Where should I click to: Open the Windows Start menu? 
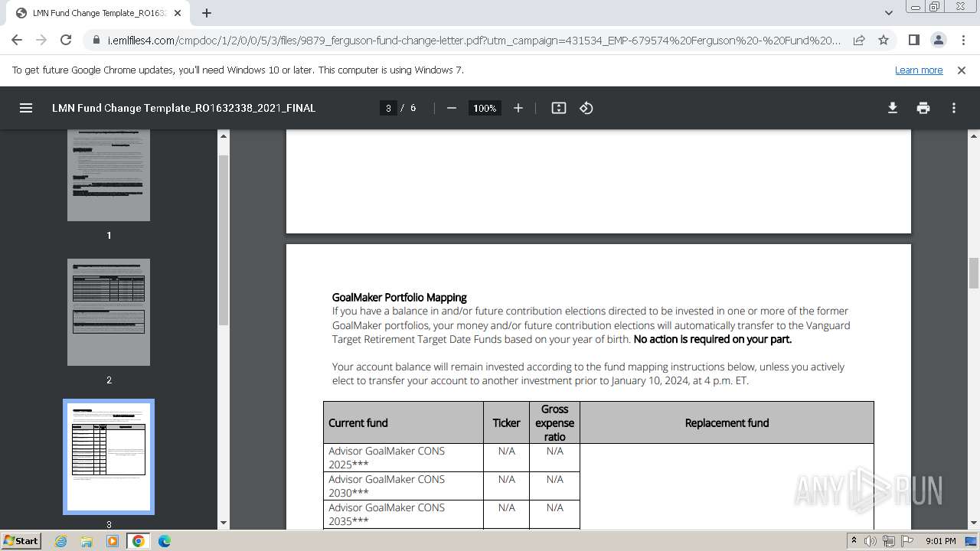pyautogui.click(x=21, y=541)
